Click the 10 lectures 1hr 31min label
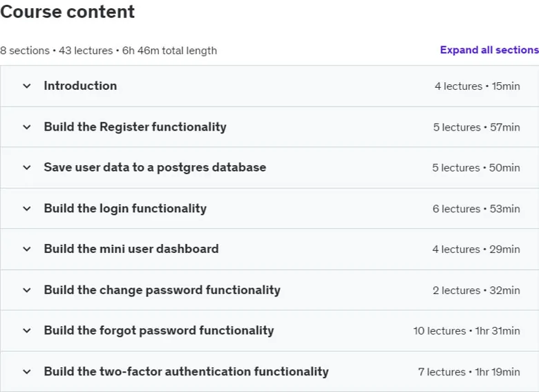The image size is (539, 392). point(466,330)
